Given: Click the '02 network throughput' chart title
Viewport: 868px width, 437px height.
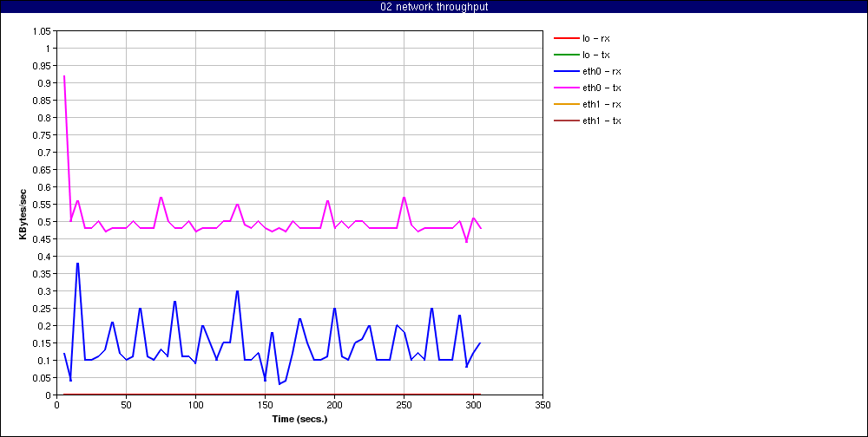Looking at the screenshot, I should pos(434,7).
